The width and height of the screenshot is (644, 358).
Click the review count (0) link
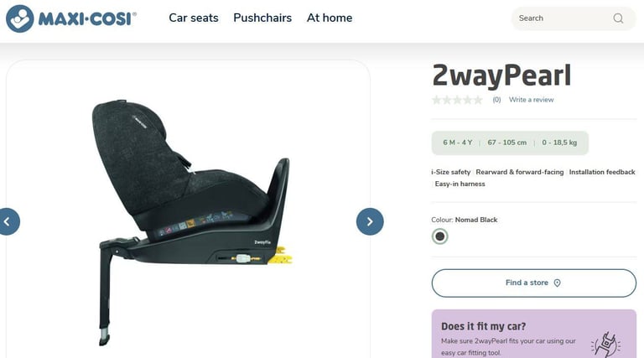tap(496, 100)
